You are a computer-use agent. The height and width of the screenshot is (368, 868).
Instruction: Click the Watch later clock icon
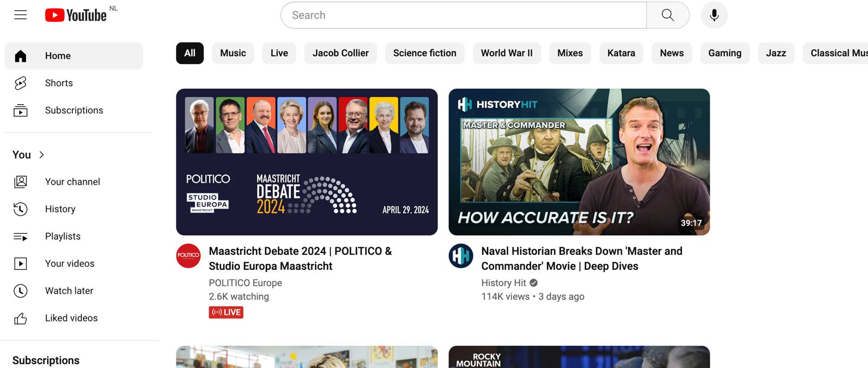(x=21, y=291)
